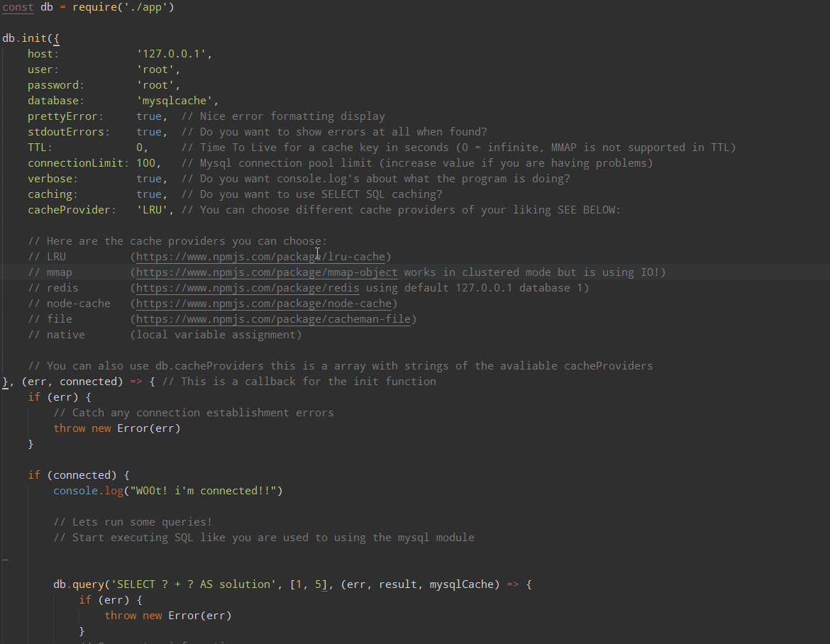Image resolution: width=830 pixels, height=644 pixels.
Task: Place cursor on the stdoutErrors key
Action: pos(68,132)
